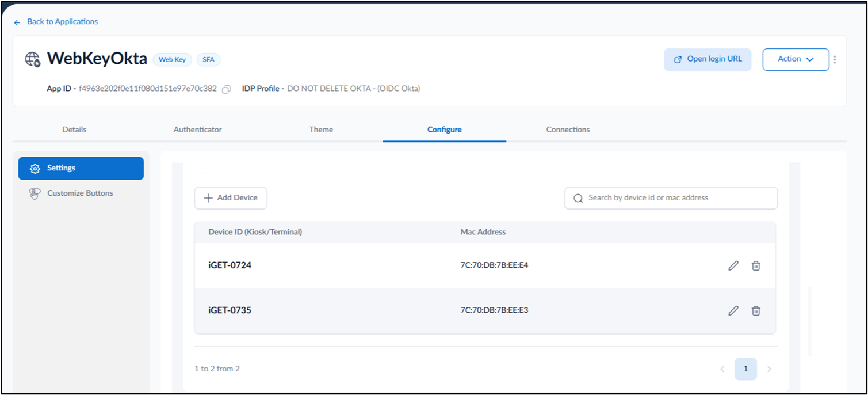Edit the iGET-0724 device entry

pyautogui.click(x=733, y=265)
